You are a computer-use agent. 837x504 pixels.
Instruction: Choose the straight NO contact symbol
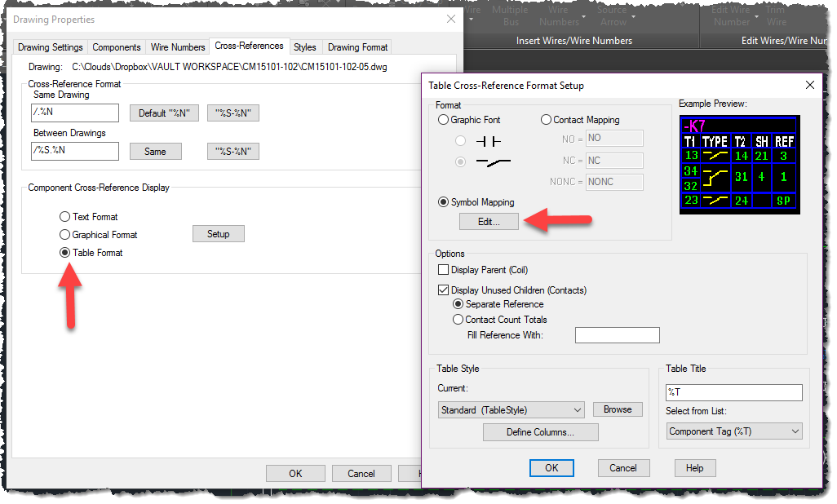[x=460, y=140]
